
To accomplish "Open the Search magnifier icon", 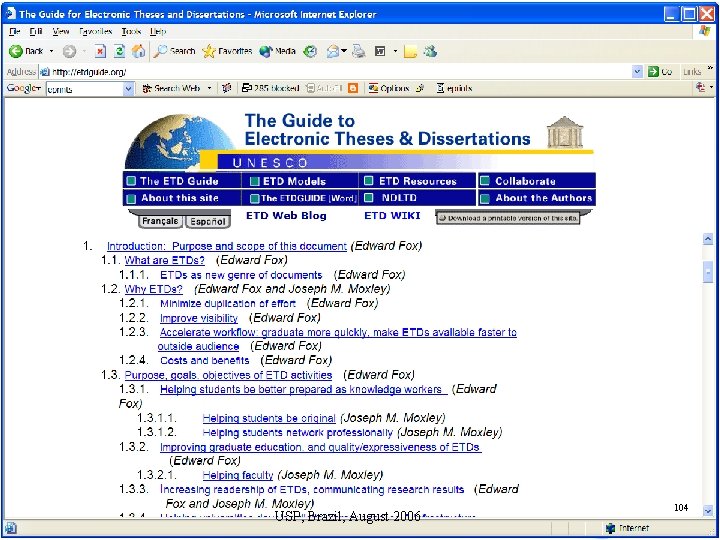I will coord(160,51).
